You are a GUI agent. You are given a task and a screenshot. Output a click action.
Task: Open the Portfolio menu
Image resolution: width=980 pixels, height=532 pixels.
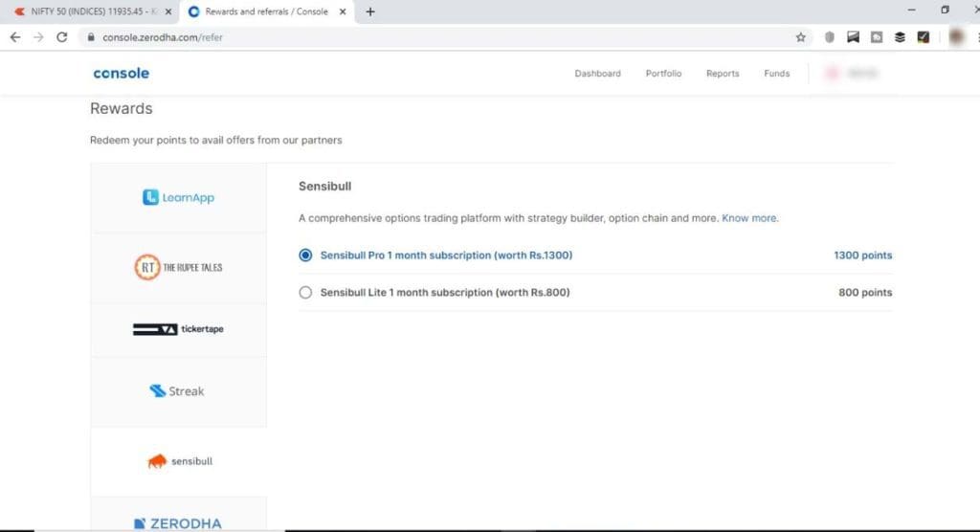point(664,73)
